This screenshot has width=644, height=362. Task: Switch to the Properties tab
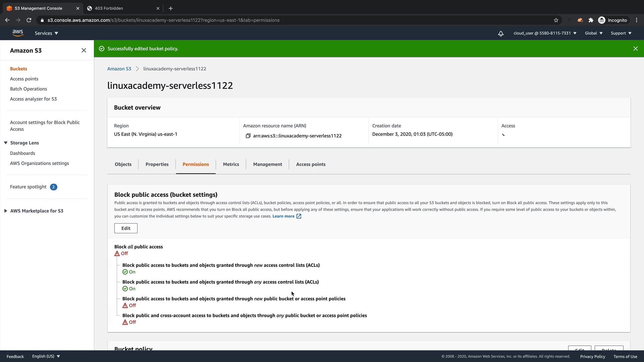(157, 164)
